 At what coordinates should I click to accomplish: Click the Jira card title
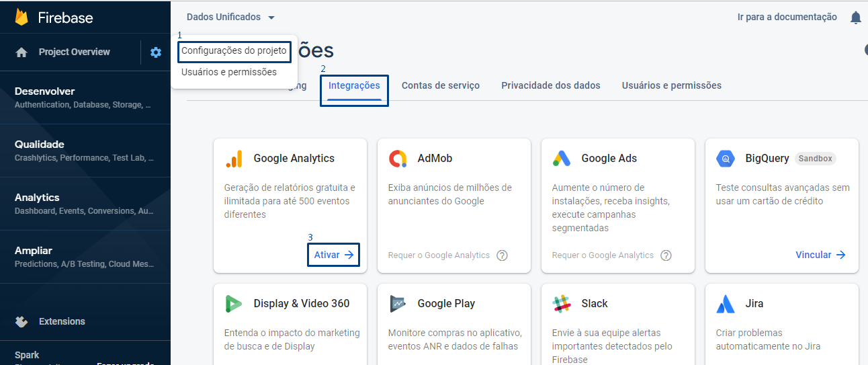tap(754, 303)
